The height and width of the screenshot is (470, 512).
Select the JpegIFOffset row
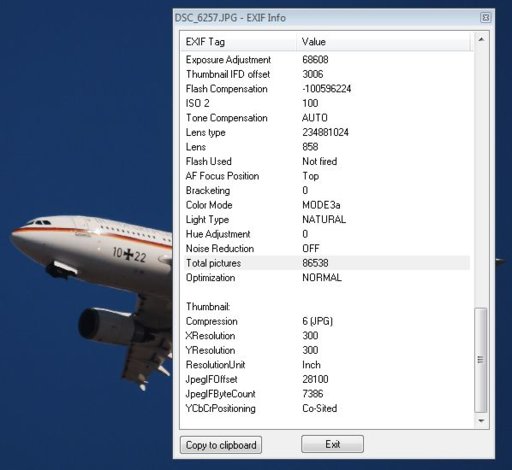tap(327, 379)
